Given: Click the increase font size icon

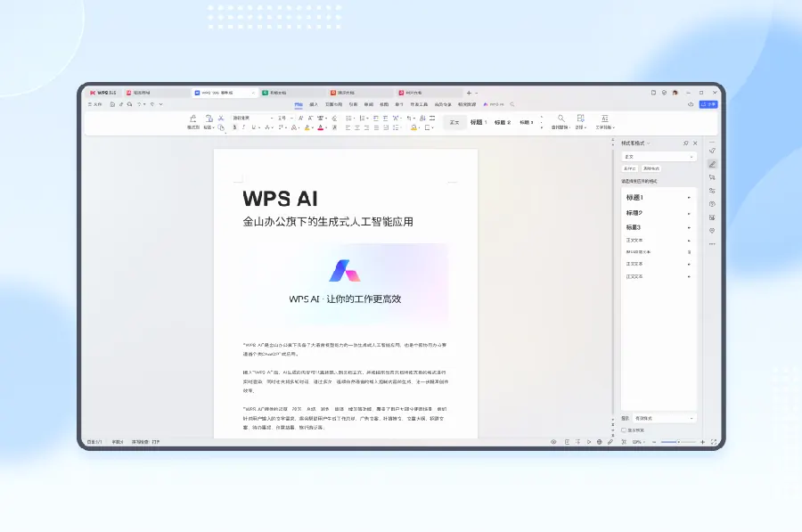Looking at the screenshot, I should pyautogui.click(x=301, y=119).
